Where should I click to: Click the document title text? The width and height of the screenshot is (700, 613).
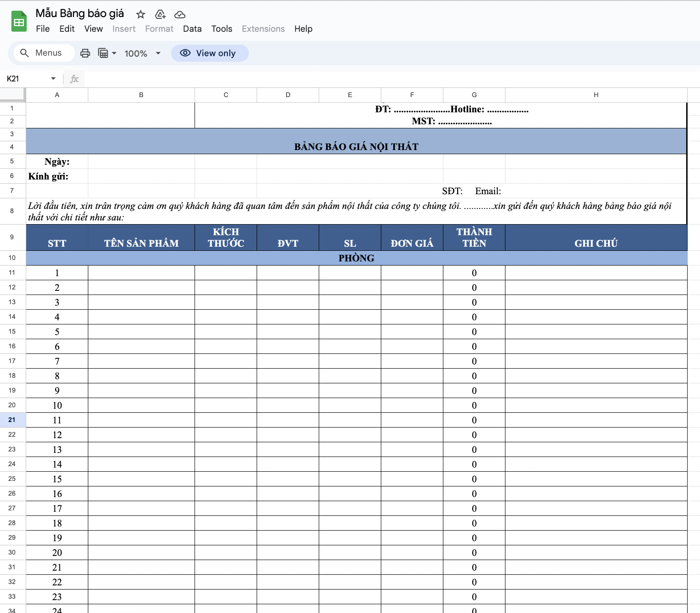80,14
